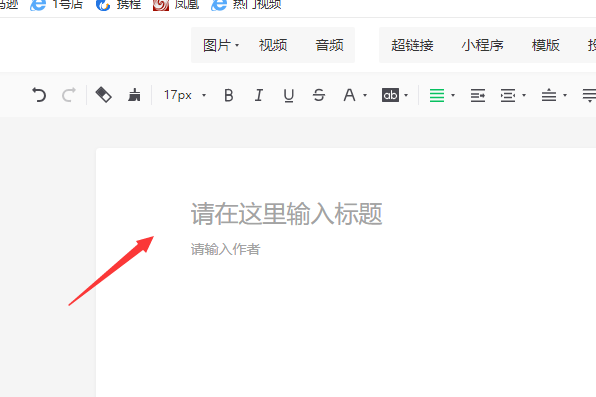Screen dimensions: 596x397
Task: Toggle italic formatting
Action: [258, 95]
